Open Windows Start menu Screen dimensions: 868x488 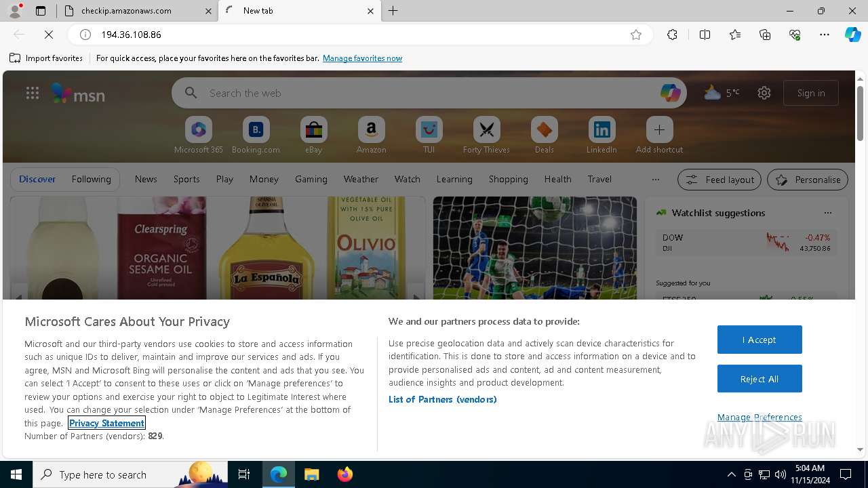click(16, 474)
